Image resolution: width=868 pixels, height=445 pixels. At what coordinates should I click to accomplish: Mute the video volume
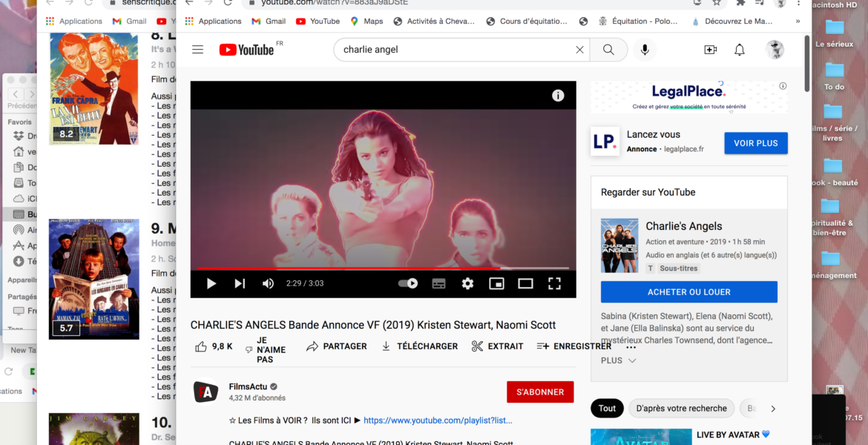pyautogui.click(x=268, y=283)
